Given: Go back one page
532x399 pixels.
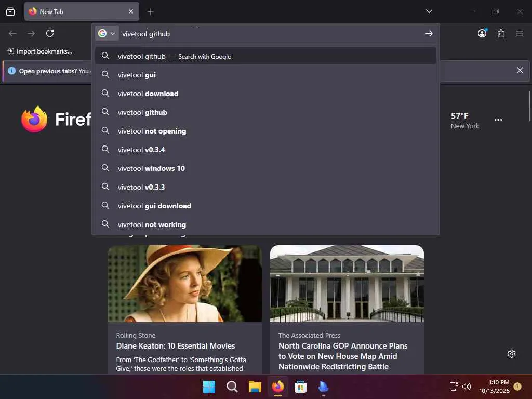Looking at the screenshot, I should click(12, 33).
